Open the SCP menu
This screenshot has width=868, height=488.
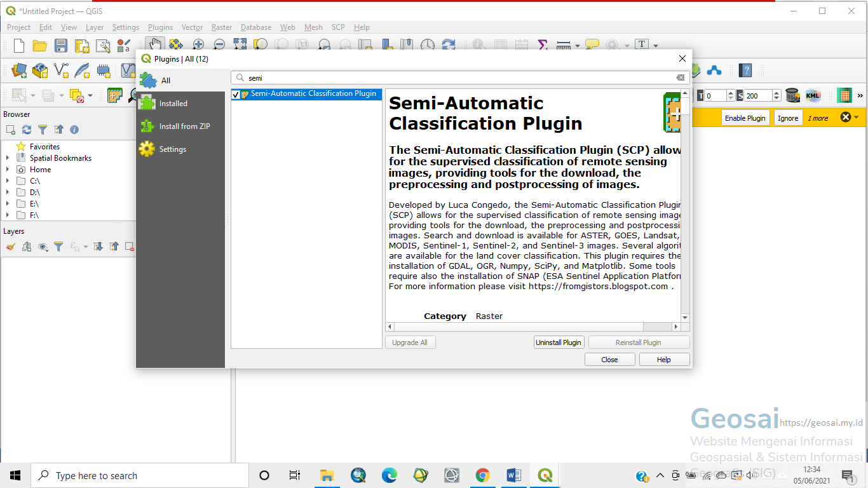[338, 27]
